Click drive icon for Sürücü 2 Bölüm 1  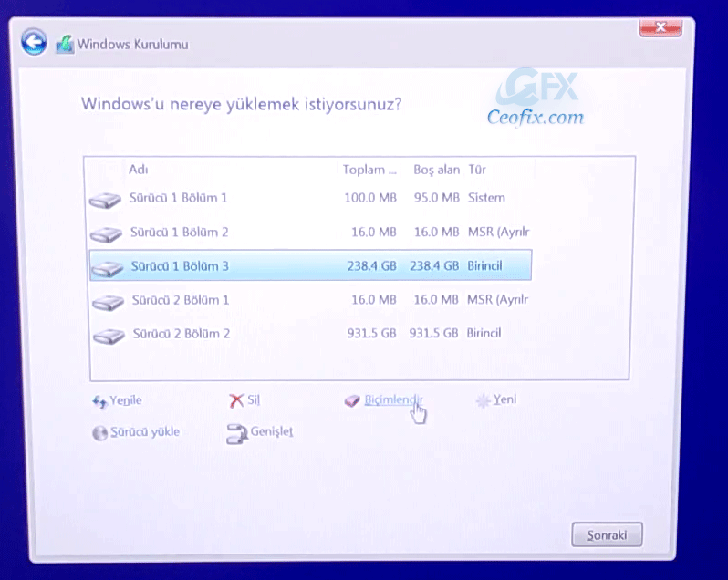click(x=108, y=302)
